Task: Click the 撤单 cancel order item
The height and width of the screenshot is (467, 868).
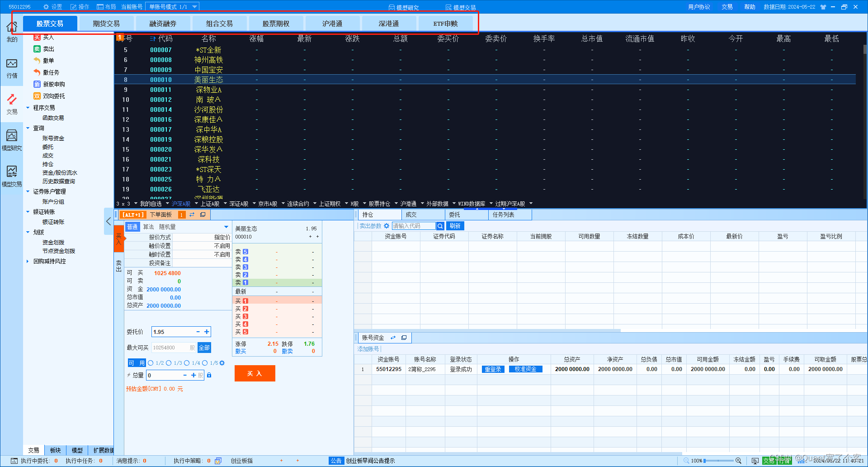Action: point(44,61)
